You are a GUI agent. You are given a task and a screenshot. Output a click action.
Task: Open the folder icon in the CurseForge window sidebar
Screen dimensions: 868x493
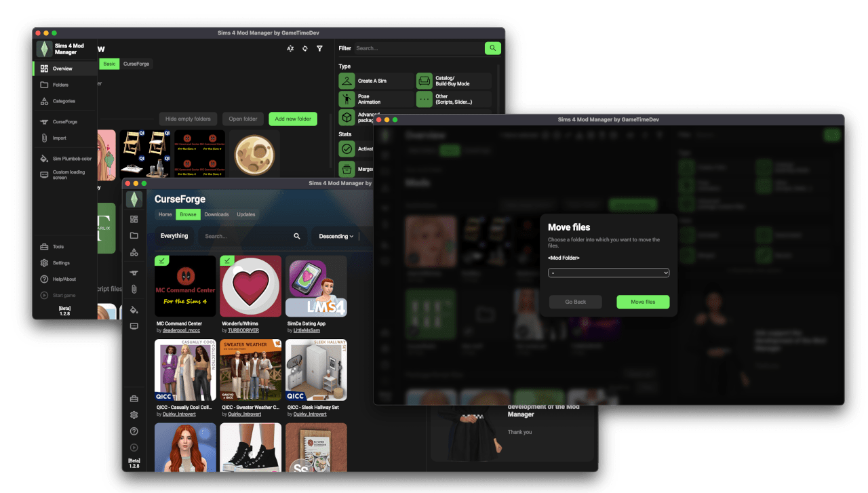134,235
